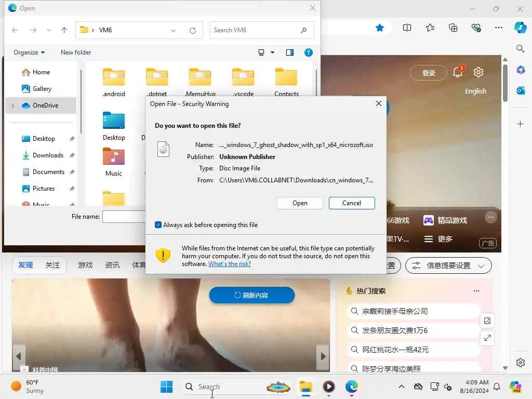Open page notifications bell icon

coord(458,72)
